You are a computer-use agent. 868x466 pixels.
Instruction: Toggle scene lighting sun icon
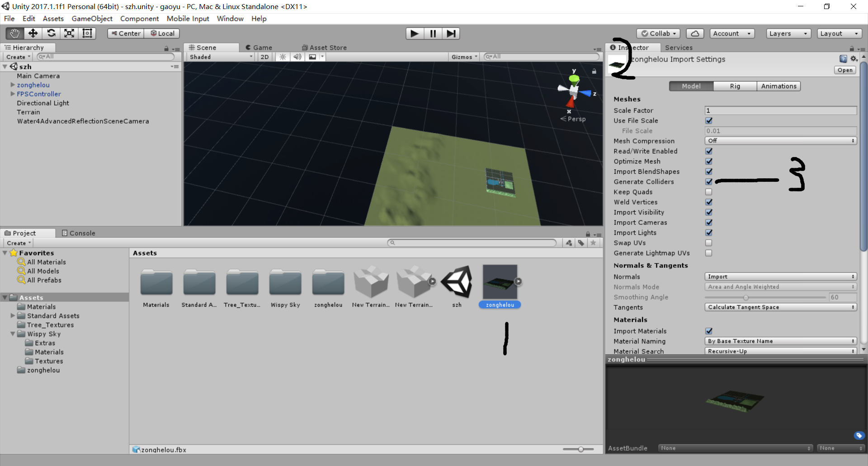(x=283, y=57)
